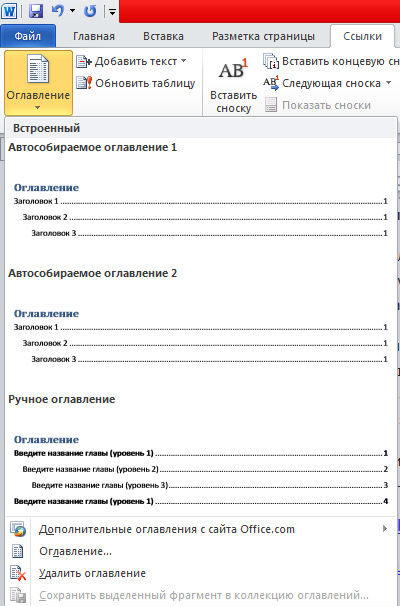Choose the Ручное оглавление title
The height and width of the screenshot is (606, 400).
pos(62,399)
